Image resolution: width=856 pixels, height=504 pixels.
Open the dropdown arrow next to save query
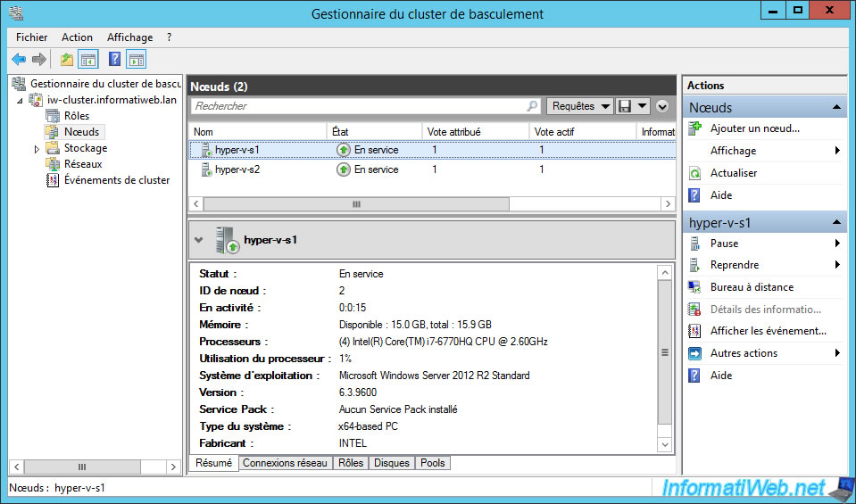point(642,106)
